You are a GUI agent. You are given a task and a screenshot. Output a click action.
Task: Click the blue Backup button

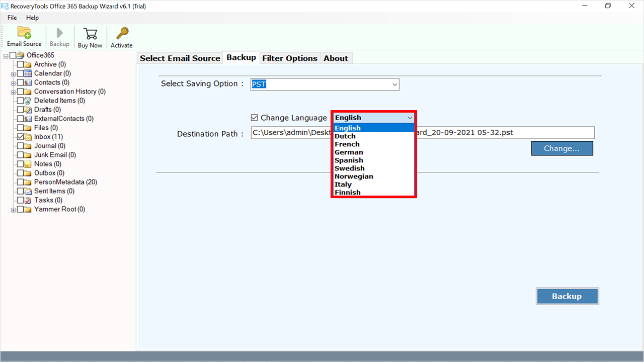point(567,296)
